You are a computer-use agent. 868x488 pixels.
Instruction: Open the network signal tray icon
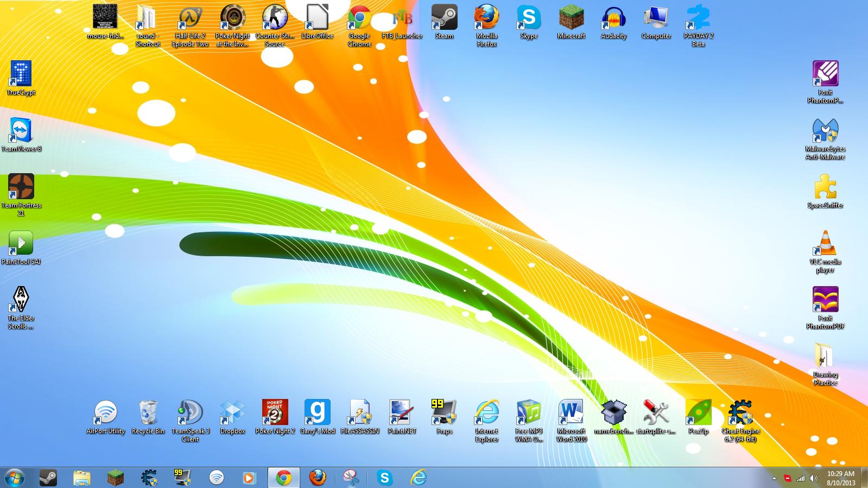800,478
